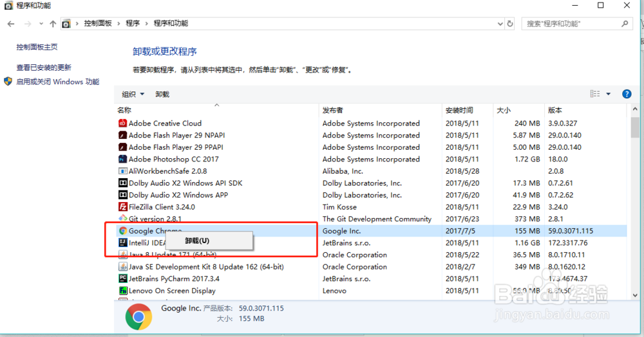This screenshot has width=644, height=337.
Task: Click the 1.72 GB size cell
Action: click(527, 159)
